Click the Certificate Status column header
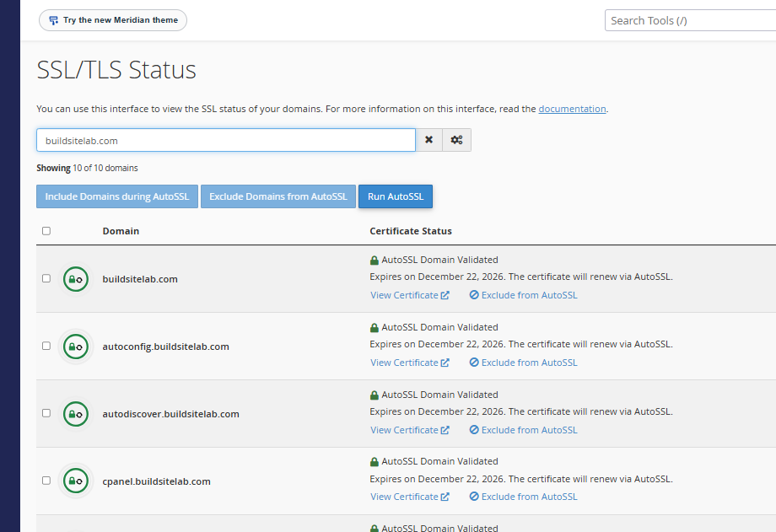 pyautogui.click(x=411, y=231)
